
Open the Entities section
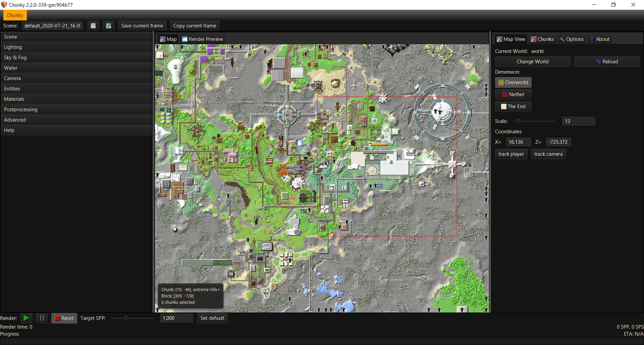[x=76, y=89]
